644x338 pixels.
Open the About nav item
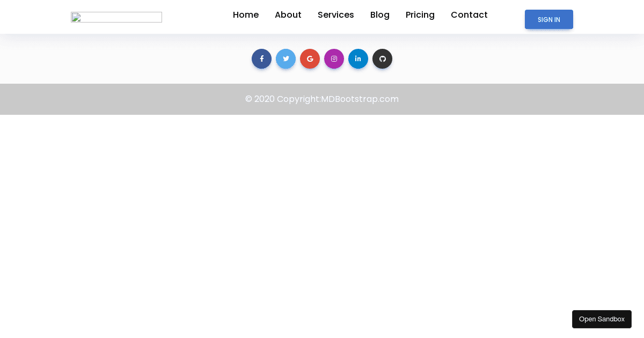tap(288, 15)
